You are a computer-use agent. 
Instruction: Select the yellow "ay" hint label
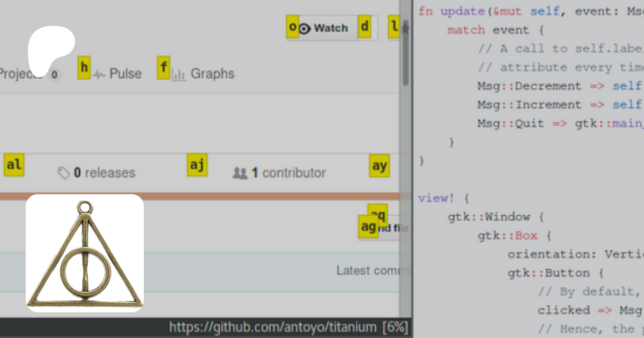coord(379,166)
